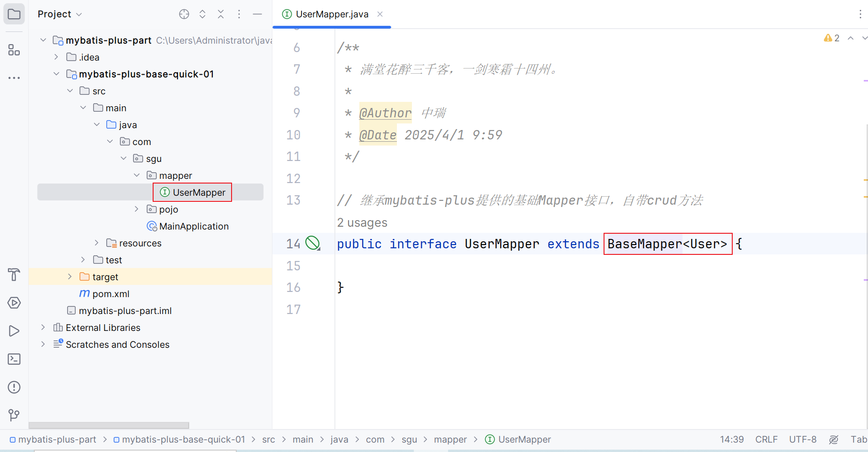Image resolution: width=868 pixels, height=452 pixels.
Task: Collapse the src folder
Action: [x=70, y=91]
